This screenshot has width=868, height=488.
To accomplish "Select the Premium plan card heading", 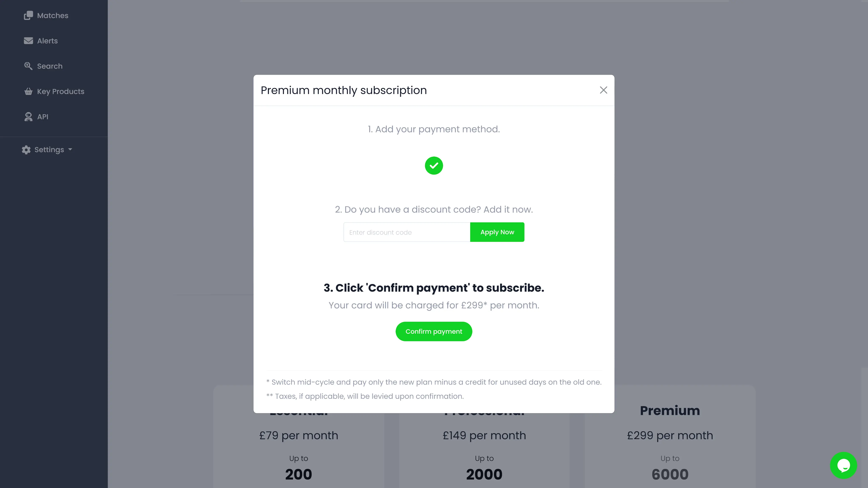I will point(670,410).
